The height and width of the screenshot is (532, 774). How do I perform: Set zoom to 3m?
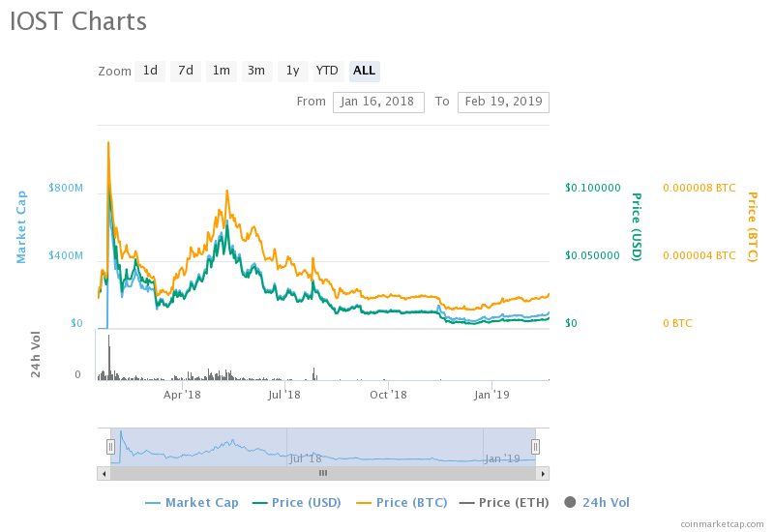pos(256,71)
